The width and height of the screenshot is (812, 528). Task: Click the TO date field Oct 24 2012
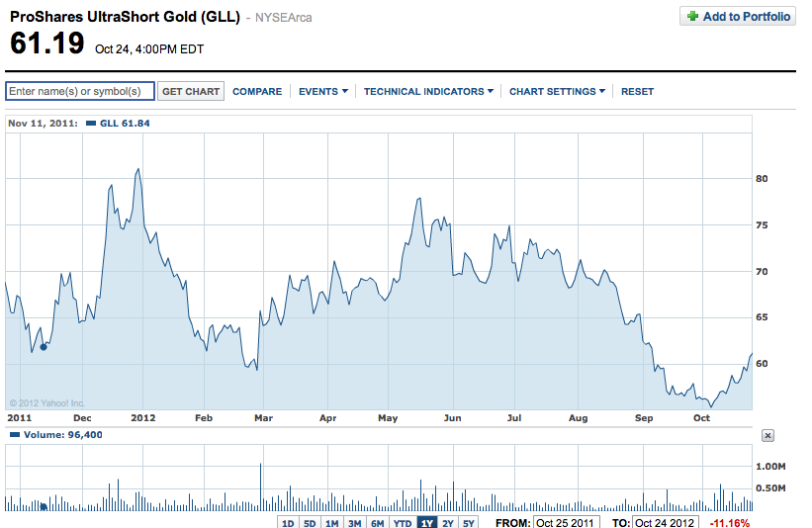click(x=665, y=522)
